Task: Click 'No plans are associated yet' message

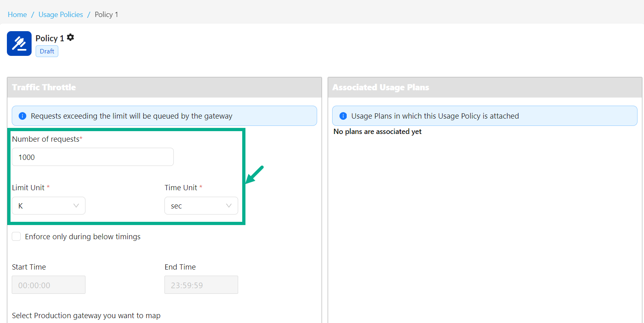Action: [377, 132]
